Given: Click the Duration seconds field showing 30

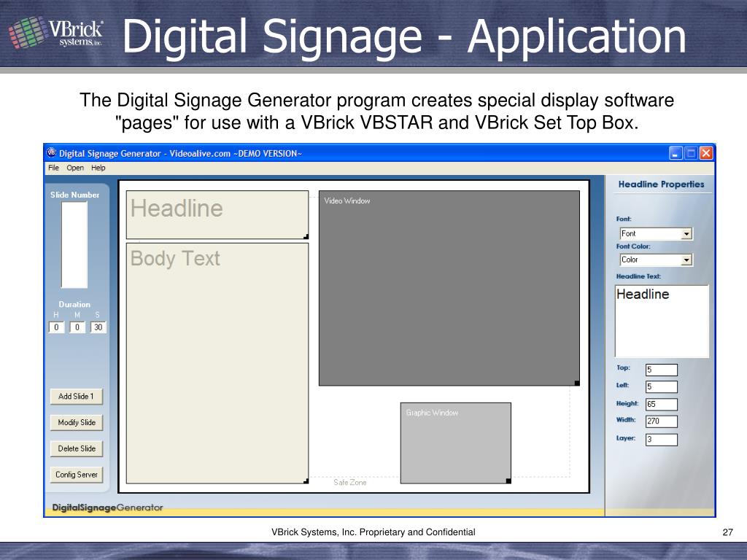Looking at the screenshot, I should pos(98,327).
